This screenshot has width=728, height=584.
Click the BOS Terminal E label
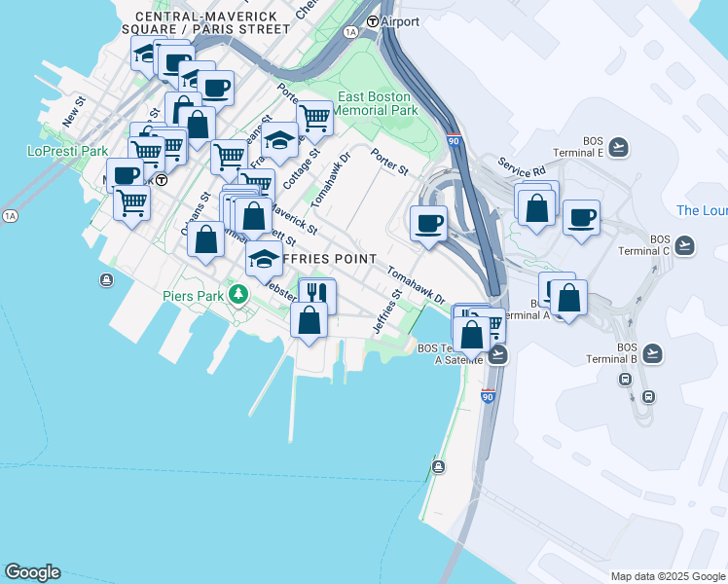(578, 147)
